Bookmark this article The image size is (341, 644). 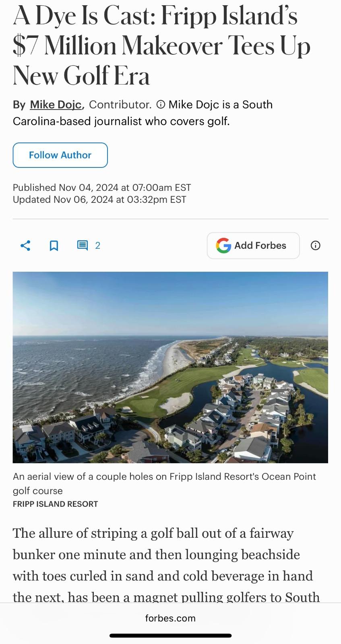coord(54,246)
